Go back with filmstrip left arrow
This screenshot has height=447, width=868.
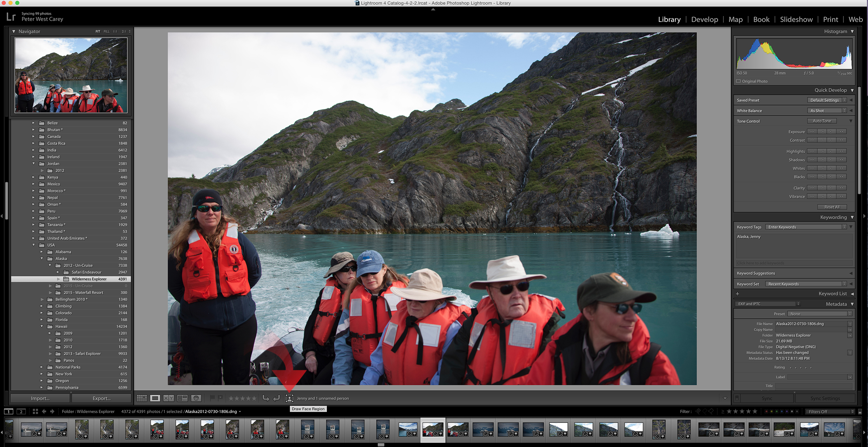[44, 411]
